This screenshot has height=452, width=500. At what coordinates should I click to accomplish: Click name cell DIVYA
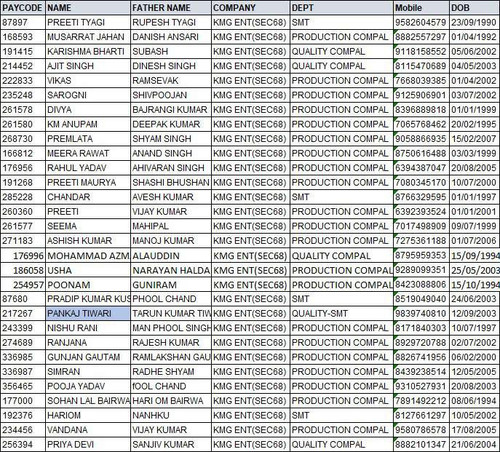[x=88, y=110]
